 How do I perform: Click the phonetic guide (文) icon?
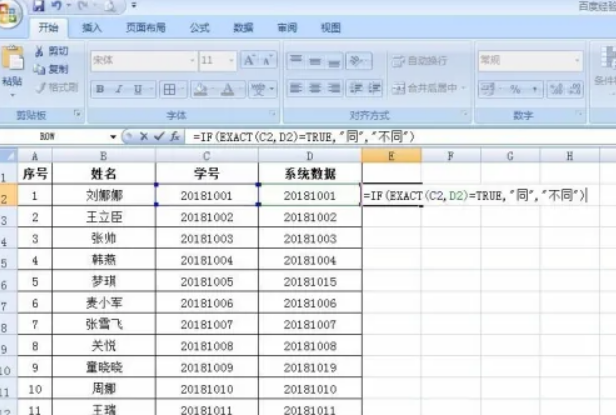tap(259, 90)
